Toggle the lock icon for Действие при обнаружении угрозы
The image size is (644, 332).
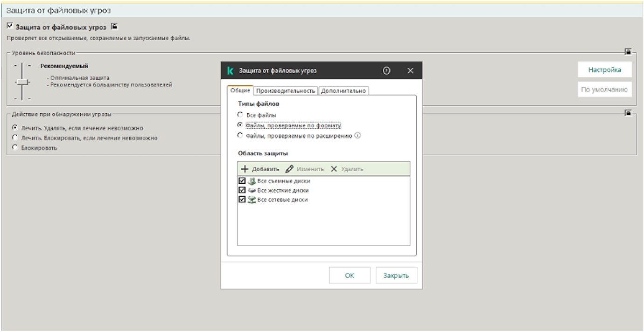click(x=628, y=113)
